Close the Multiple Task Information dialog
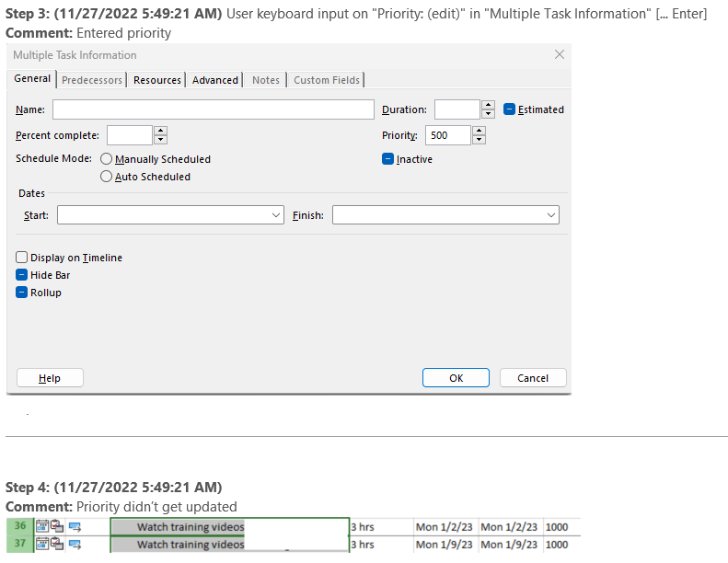 (x=560, y=55)
